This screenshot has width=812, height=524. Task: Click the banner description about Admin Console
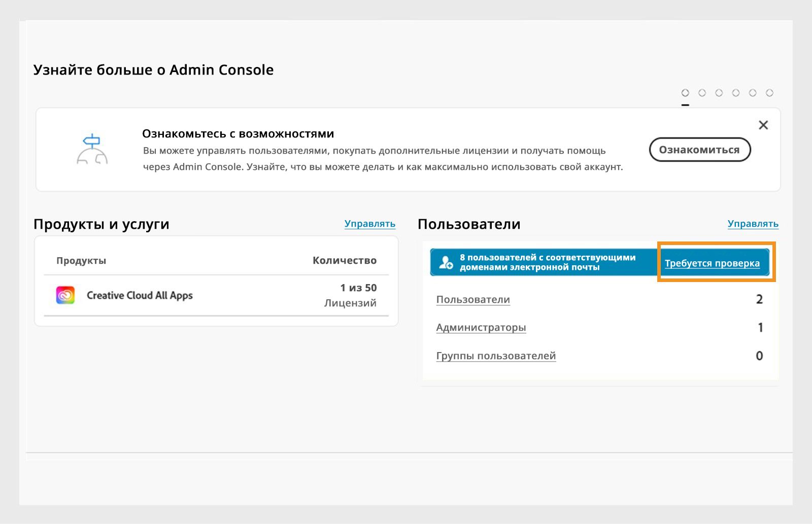point(383,159)
